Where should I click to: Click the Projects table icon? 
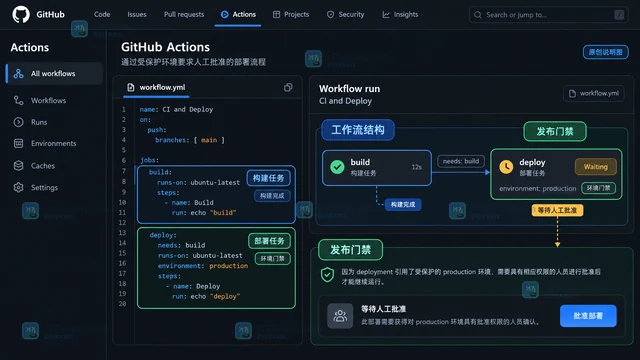point(276,14)
